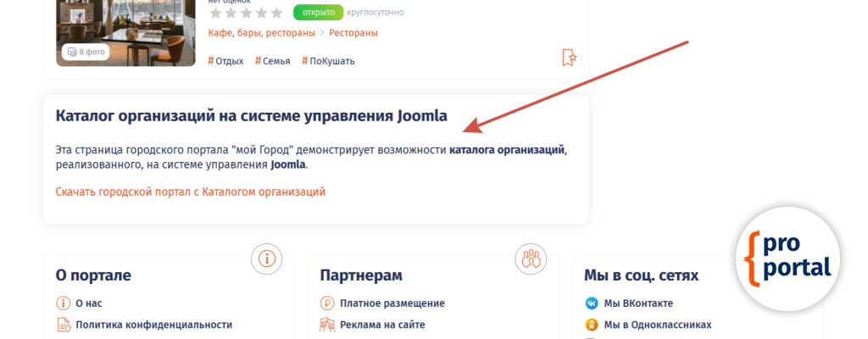
Task: Click the icon beside Реклама на сайте
Action: click(x=327, y=325)
